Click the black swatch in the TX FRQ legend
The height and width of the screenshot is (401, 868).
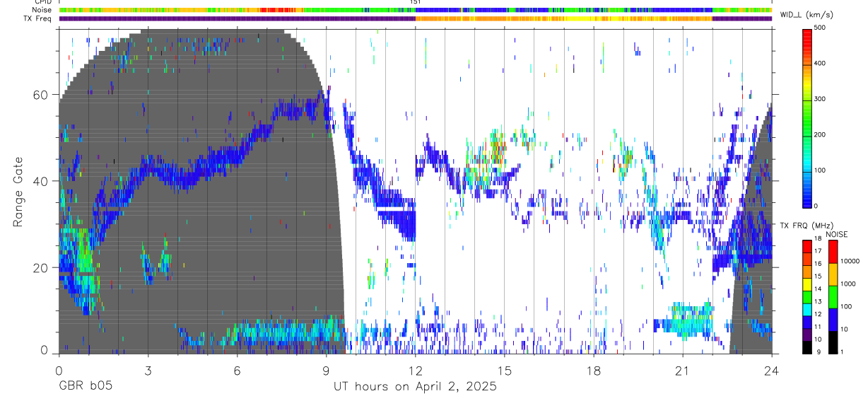[807, 346]
